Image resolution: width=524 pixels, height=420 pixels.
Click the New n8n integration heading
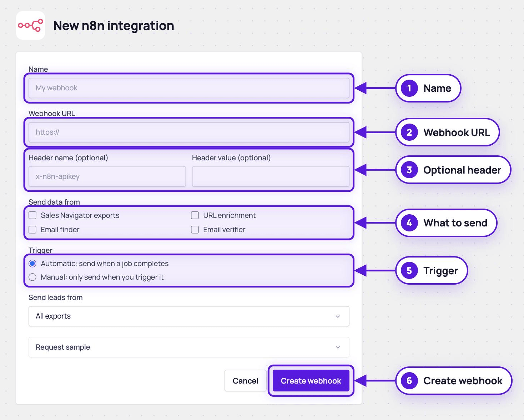[x=114, y=26]
